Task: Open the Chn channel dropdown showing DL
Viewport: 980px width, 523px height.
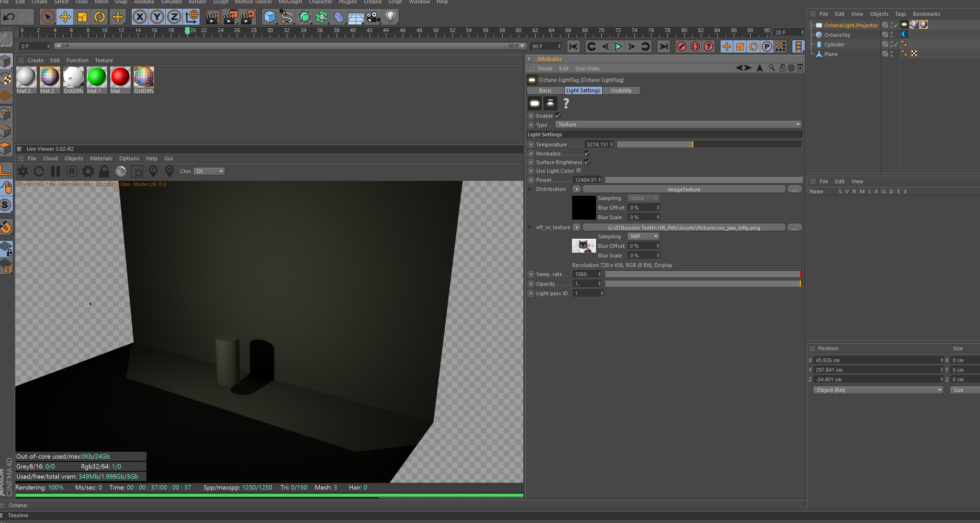Action: pos(209,171)
